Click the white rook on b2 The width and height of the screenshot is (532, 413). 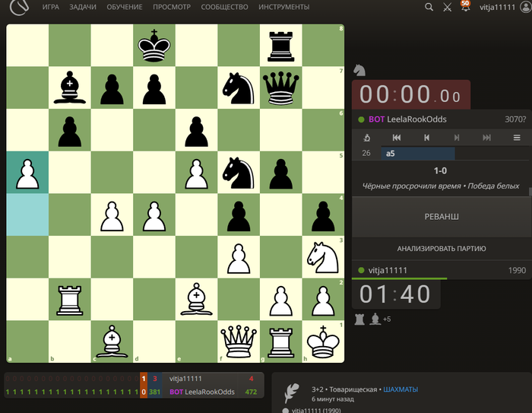tap(70, 300)
